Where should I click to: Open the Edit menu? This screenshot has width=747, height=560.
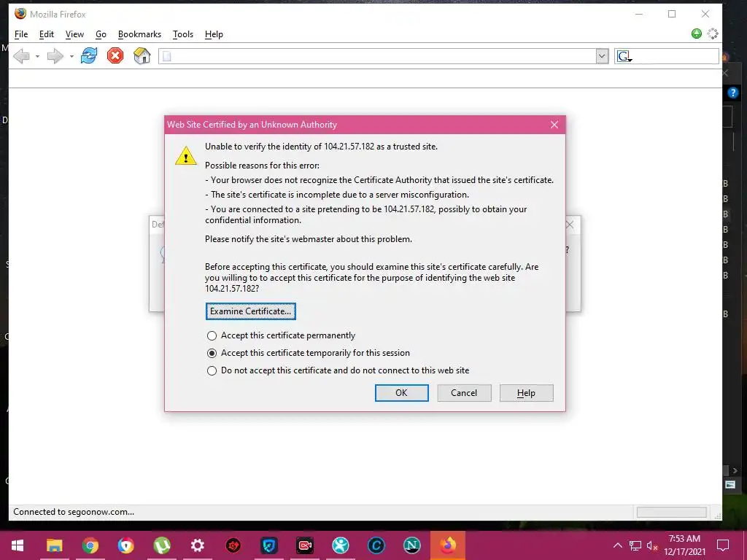click(x=46, y=34)
